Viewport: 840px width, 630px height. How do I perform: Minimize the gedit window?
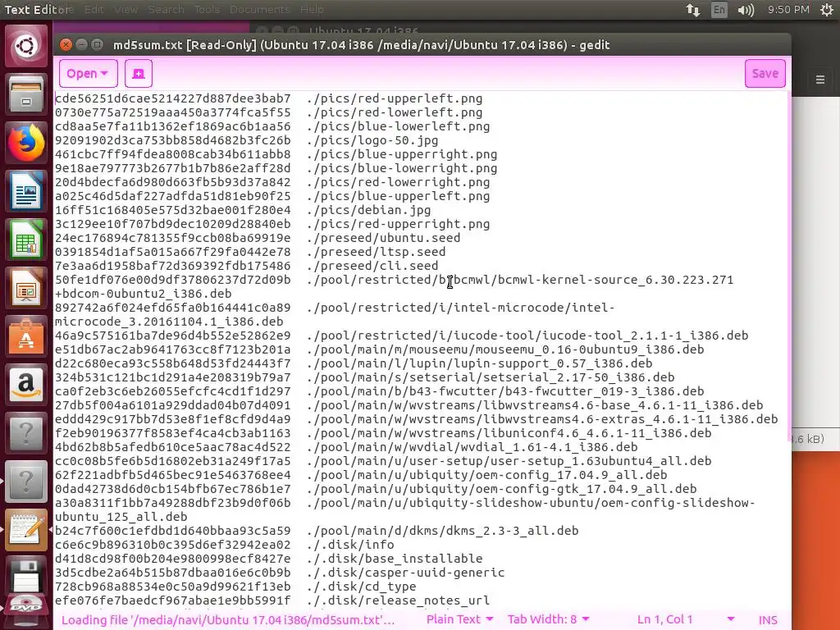(x=81, y=44)
